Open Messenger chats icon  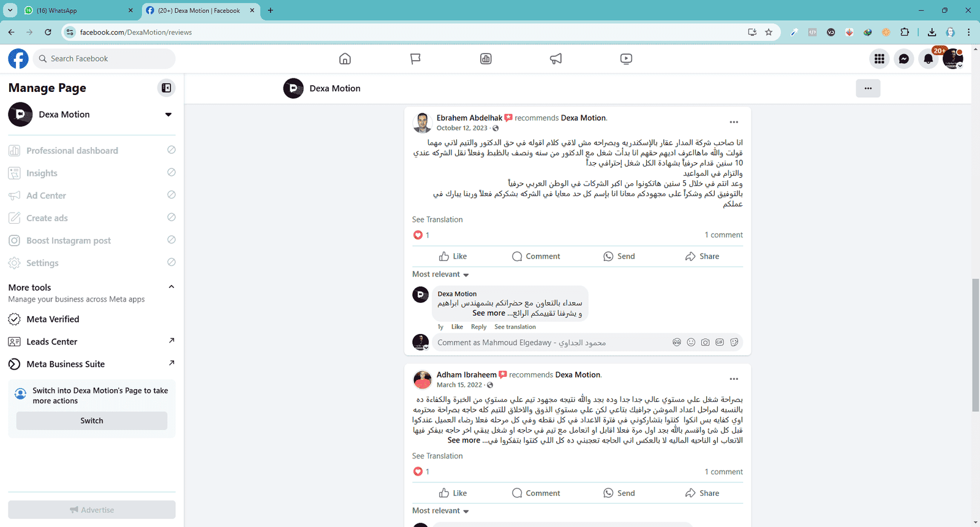(x=904, y=59)
